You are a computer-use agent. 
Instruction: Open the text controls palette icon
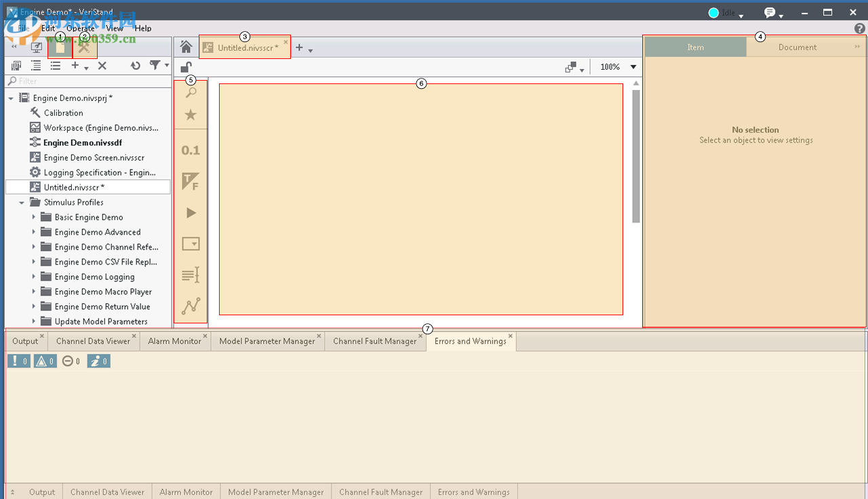191,275
